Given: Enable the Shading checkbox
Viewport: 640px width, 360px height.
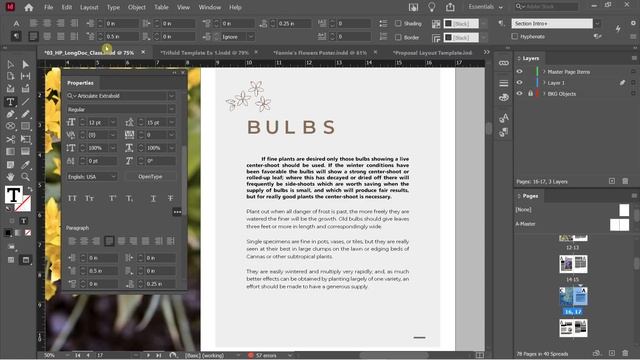Looking at the screenshot, I should click(x=398, y=24).
